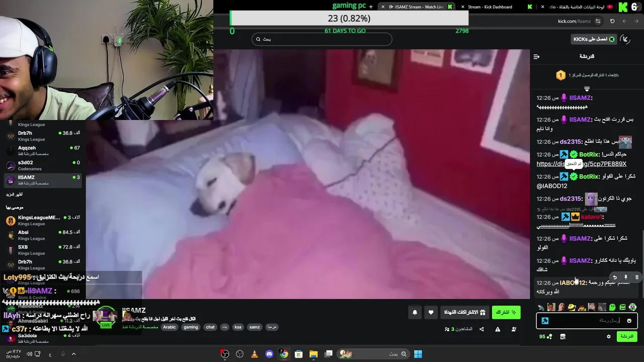Open the emoji picker in message box
The image size is (644, 362).
(x=629, y=321)
